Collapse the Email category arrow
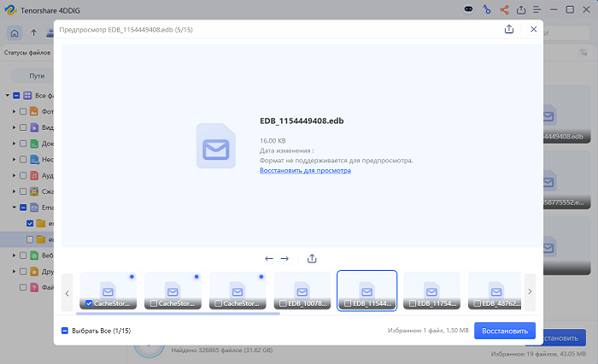Image resolution: width=598 pixels, height=364 pixels. point(15,207)
